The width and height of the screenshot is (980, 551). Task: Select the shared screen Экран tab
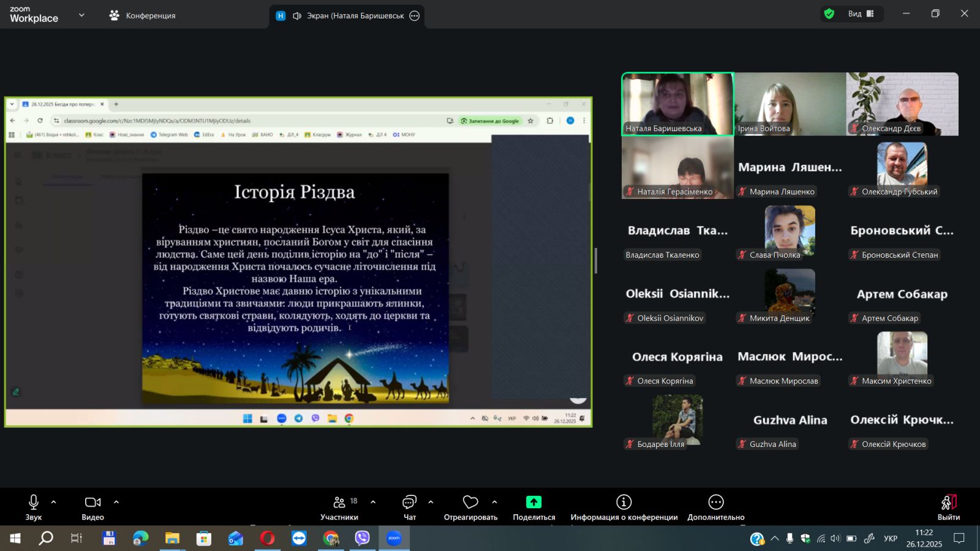tap(347, 16)
